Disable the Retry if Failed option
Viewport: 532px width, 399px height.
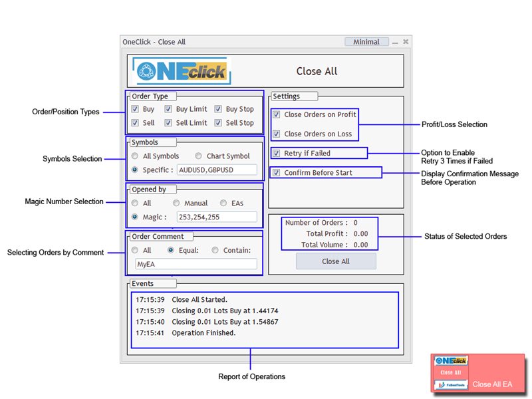click(x=277, y=153)
